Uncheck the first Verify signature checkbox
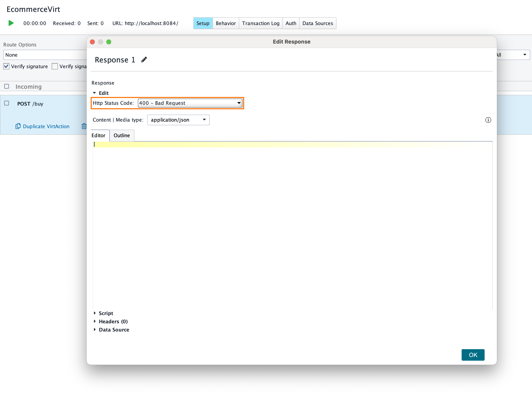 click(x=6, y=66)
